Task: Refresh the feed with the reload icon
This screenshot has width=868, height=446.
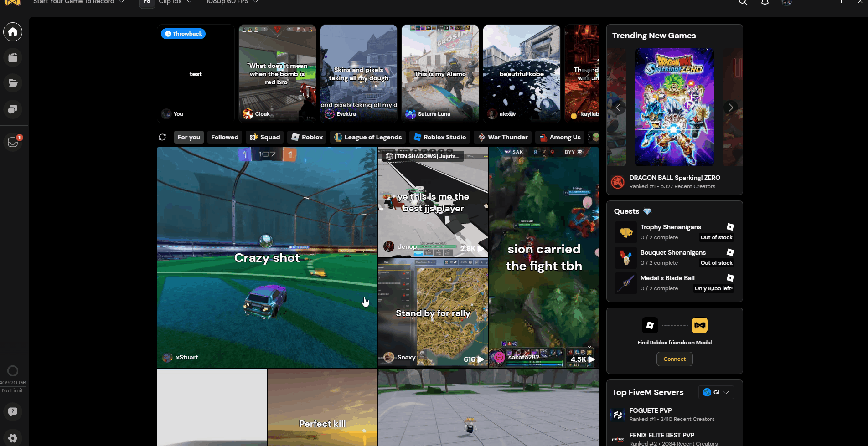Action: (x=162, y=137)
